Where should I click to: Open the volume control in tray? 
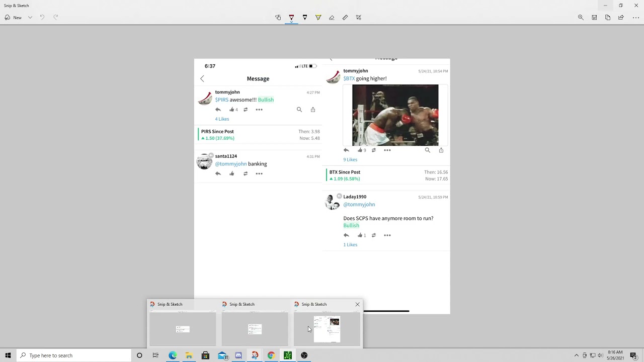[x=600, y=355]
